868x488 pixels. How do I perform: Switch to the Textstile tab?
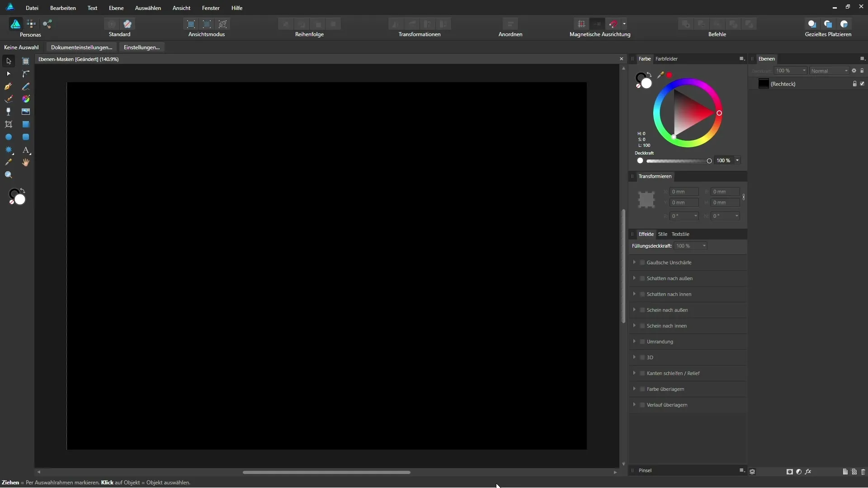pos(680,234)
